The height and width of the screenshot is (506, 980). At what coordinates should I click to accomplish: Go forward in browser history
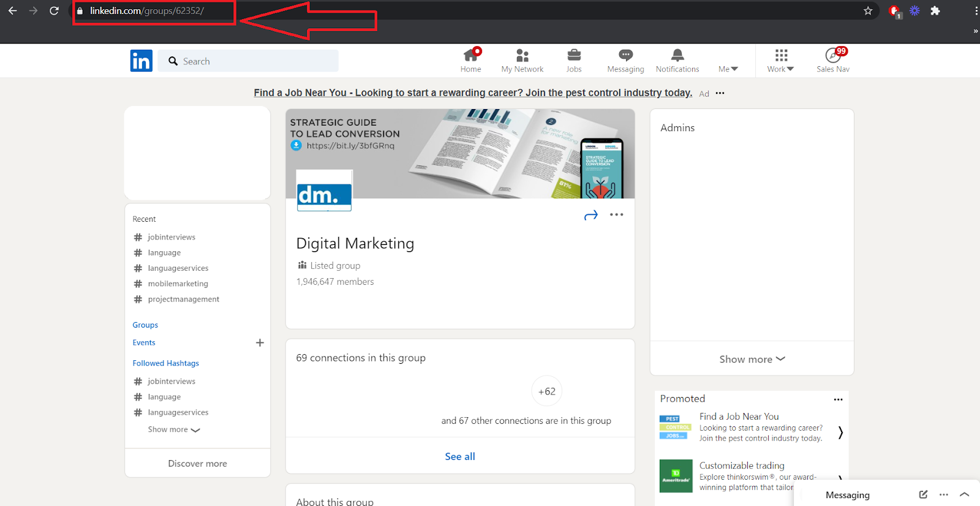tap(33, 11)
